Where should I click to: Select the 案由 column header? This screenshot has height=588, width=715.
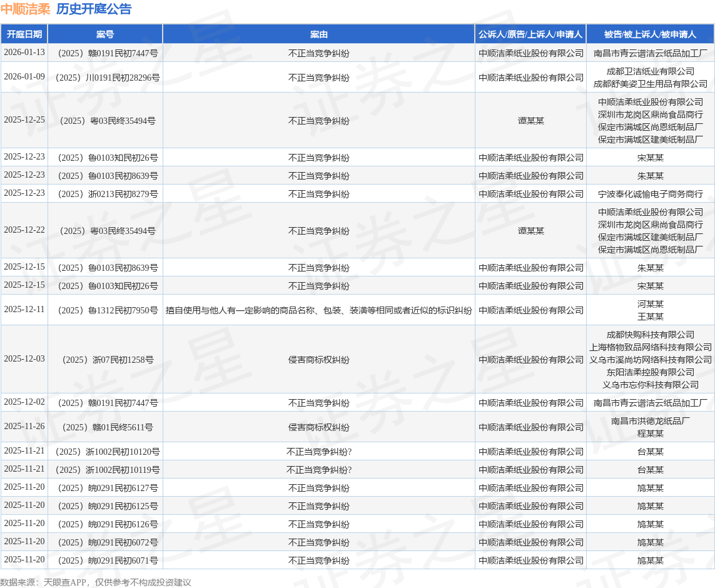(x=319, y=34)
